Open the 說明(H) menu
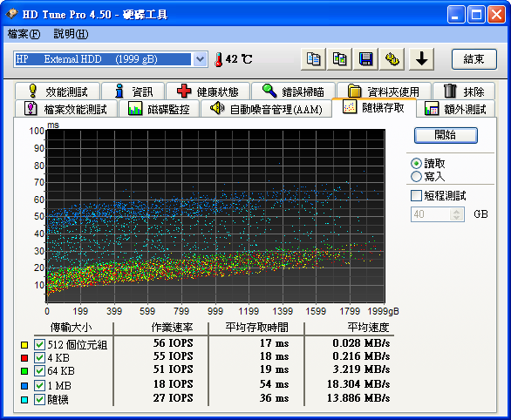 point(71,34)
